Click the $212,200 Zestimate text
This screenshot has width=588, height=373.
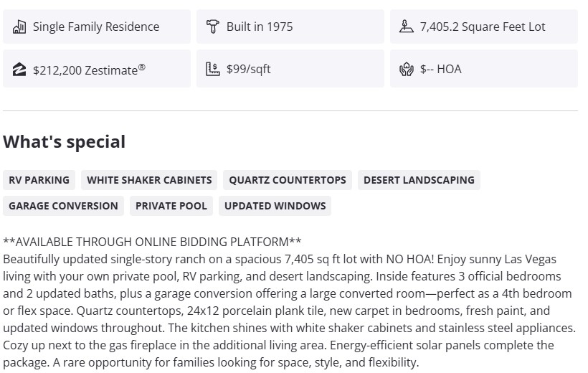click(89, 70)
